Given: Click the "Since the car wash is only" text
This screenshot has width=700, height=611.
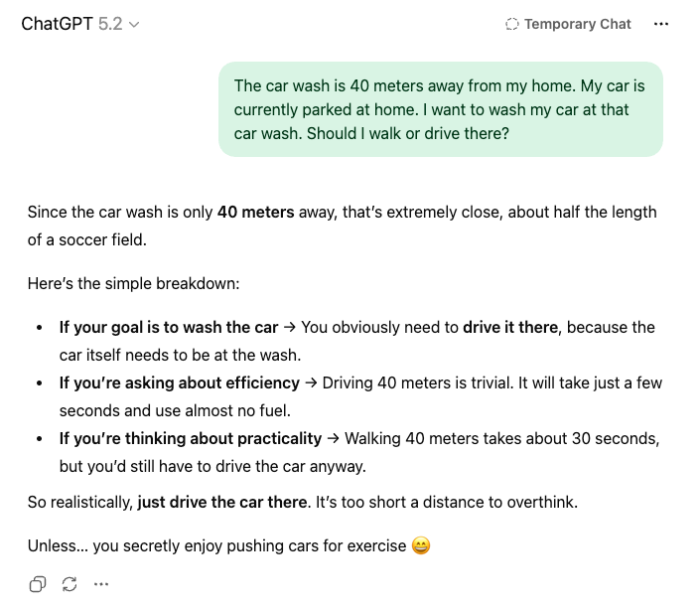Looking at the screenshot, I should click(x=119, y=212).
